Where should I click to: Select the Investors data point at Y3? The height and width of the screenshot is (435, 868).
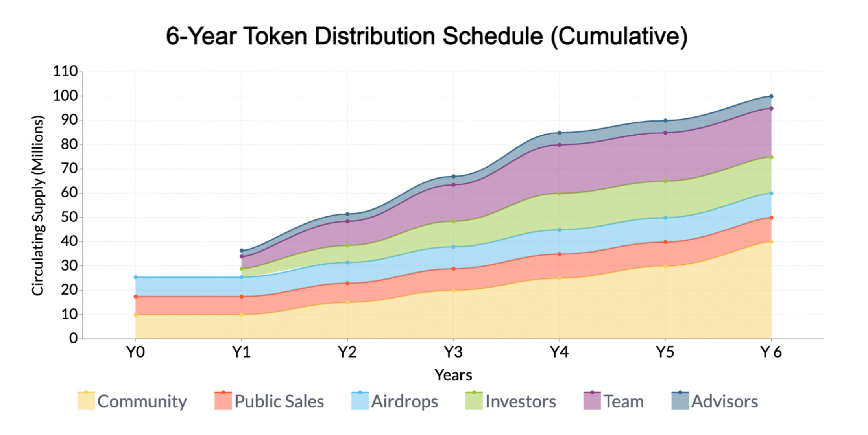pos(453,221)
